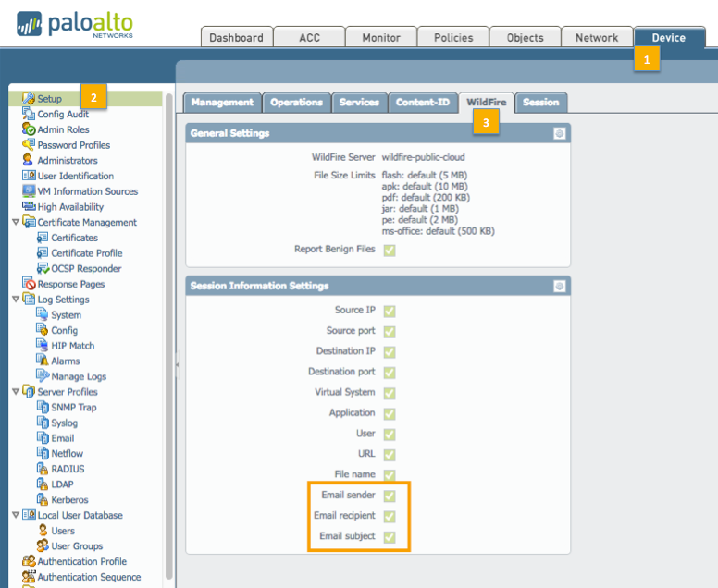Collapse the Server Profiles tree node
This screenshot has height=588, width=718.
click(16, 392)
